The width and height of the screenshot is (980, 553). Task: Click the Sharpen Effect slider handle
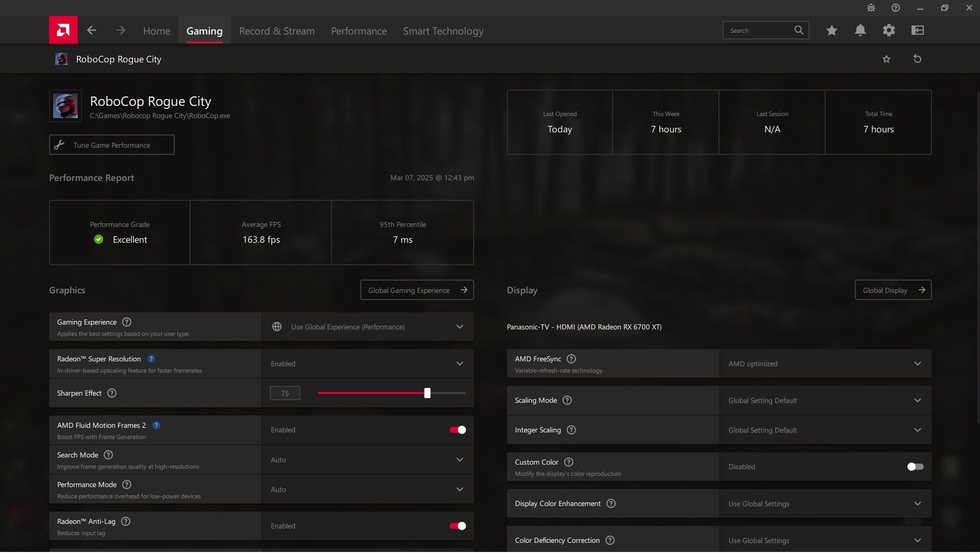click(427, 393)
